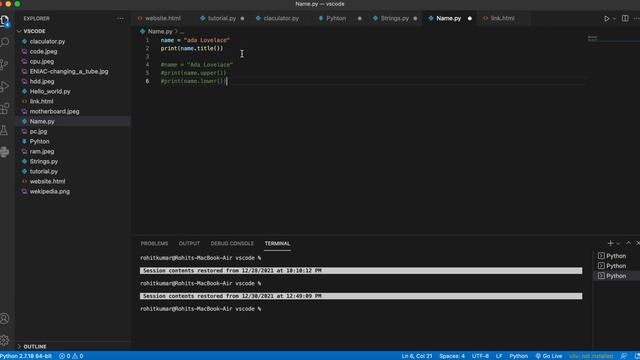The width and height of the screenshot is (640, 360).
Task: Select the first Python terminal instance
Action: [x=616, y=256]
